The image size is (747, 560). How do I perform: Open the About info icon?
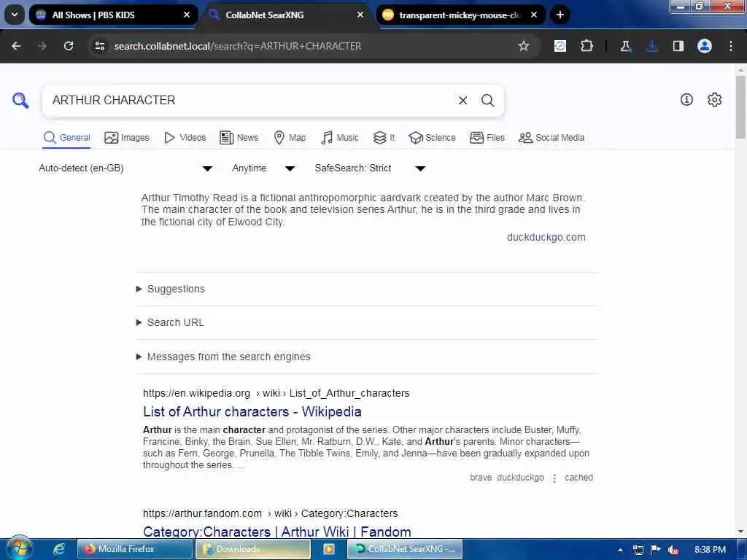pos(686,99)
